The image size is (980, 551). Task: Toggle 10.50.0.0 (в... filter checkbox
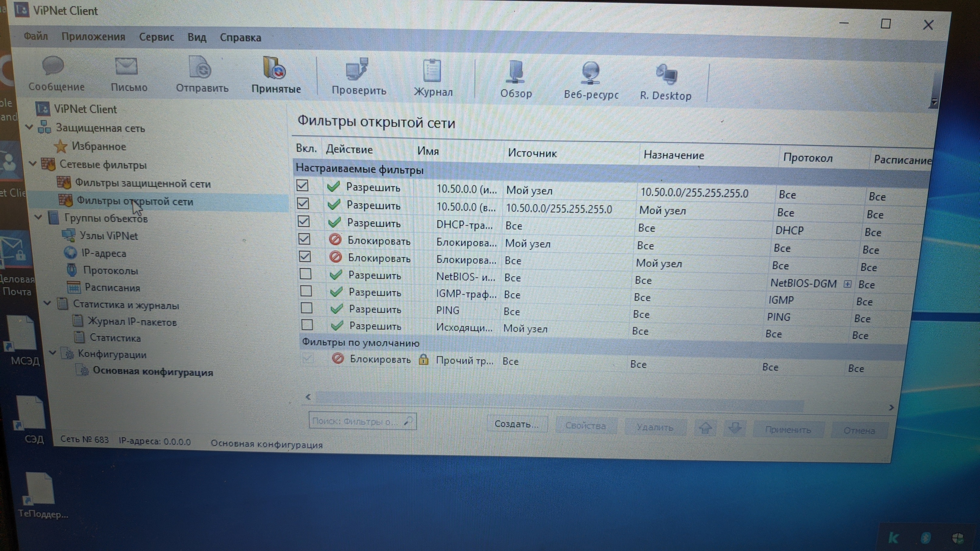point(303,203)
